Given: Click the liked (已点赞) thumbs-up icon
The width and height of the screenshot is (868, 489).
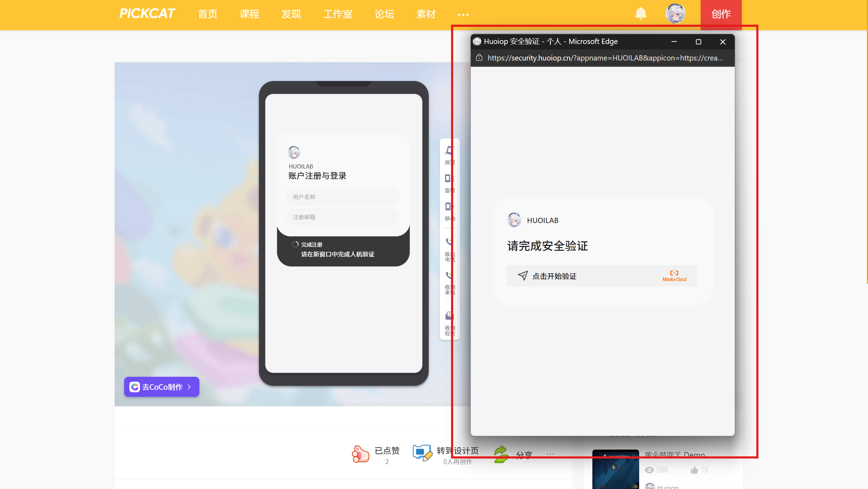Looking at the screenshot, I should coord(360,453).
